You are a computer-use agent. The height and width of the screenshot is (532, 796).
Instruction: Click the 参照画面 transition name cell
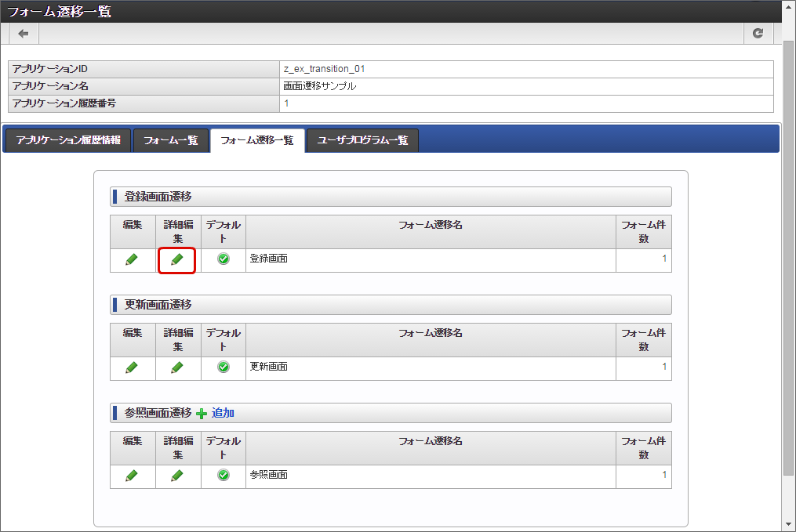tap(431, 476)
